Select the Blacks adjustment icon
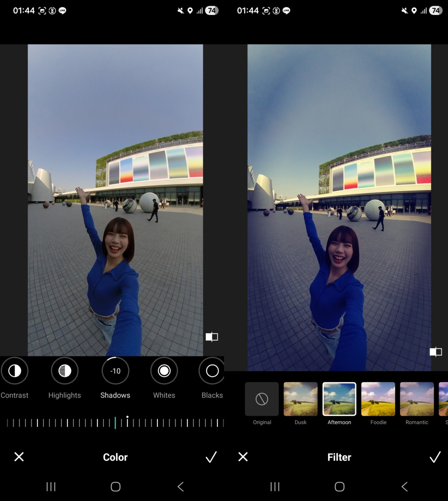 tap(212, 371)
